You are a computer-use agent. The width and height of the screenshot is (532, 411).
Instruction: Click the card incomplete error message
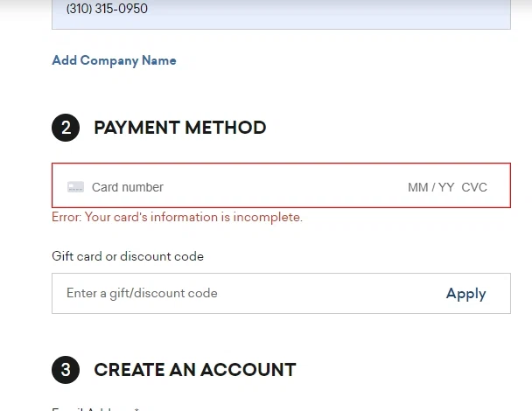pyautogui.click(x=178, y=217)
